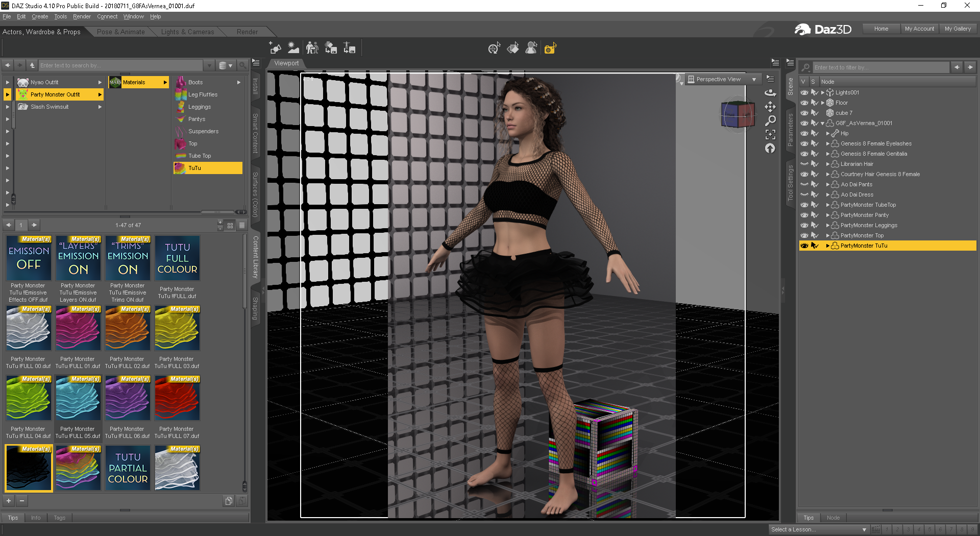This screenshot has height=536, width=980.
Task: Go to next content page arrow
Action: point(34,225)
